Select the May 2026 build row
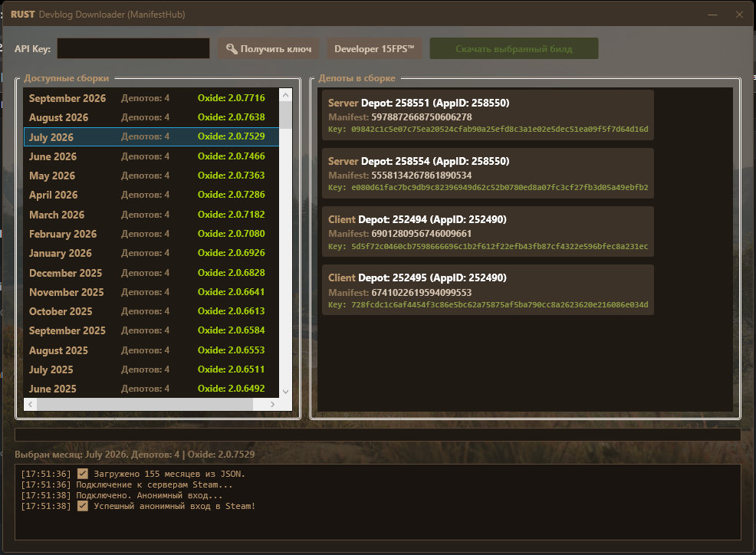The width and height of the screenshot is (756, 555). coord(151,176)
